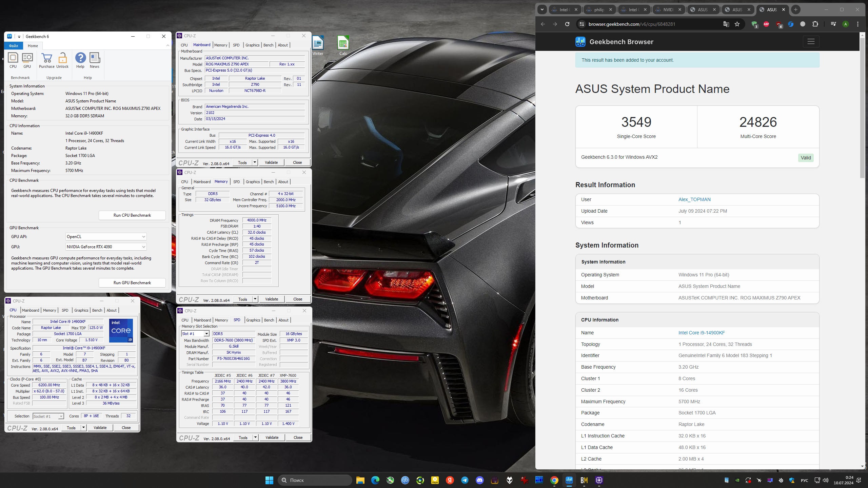Open the Intel Core i9-14900KF link
This screenshot has height=488, width=868.
702,333
